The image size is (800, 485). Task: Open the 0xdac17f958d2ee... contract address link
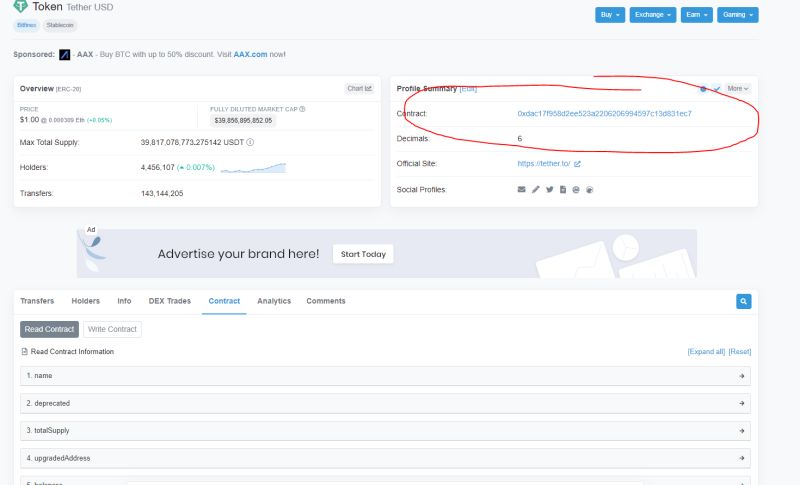point(605,114)
